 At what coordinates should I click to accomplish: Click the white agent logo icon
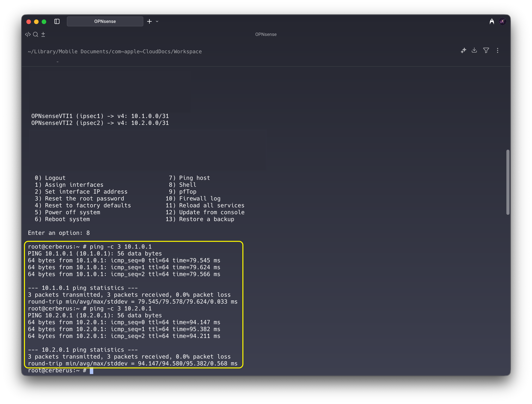[x=492, y=22]
